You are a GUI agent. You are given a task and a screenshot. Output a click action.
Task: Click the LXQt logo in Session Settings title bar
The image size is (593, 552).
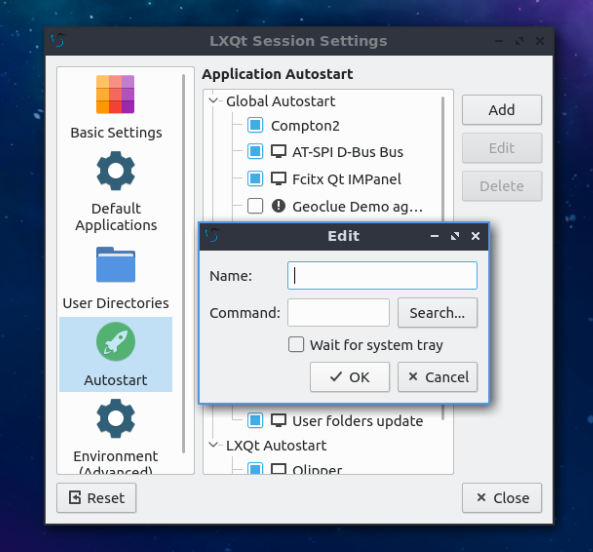pyautogui.click(x=58, y=40)
